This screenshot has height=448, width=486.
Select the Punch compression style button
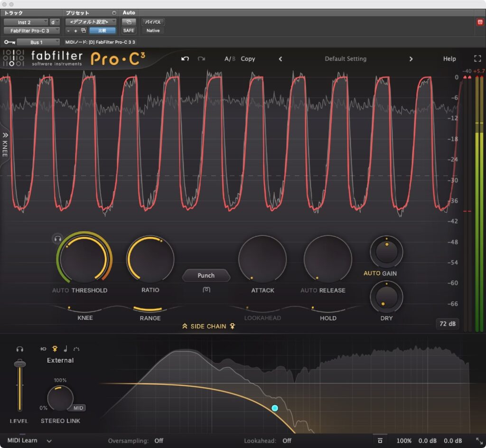(x=206, y=275)
